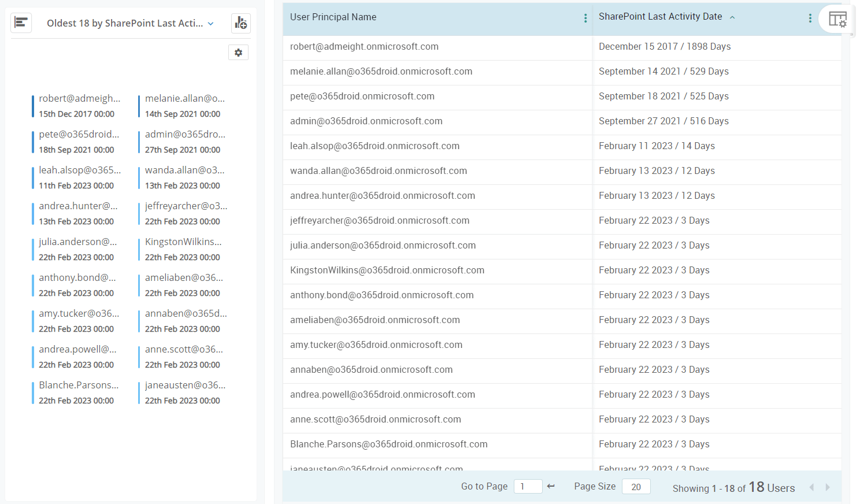Open the chart settings gear icon

[x=238, y=52]
